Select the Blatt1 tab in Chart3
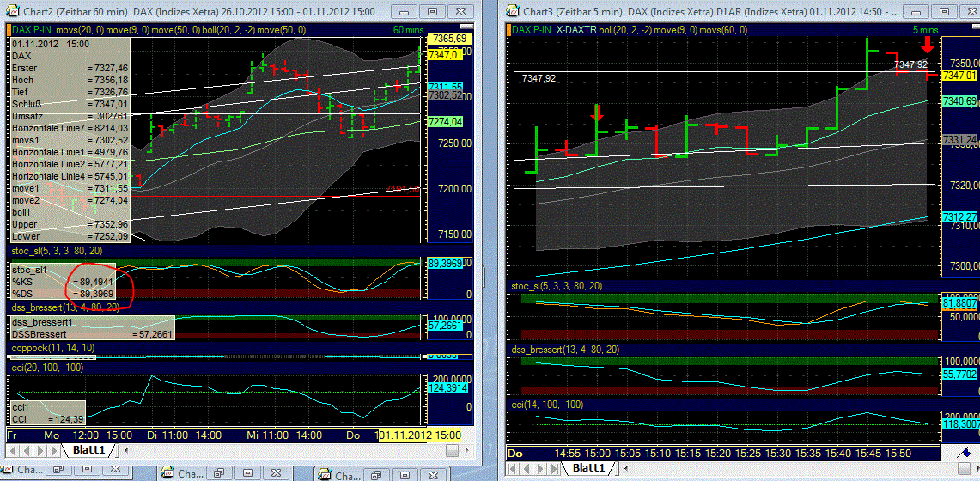This screenshot has width=980, height=481. (x=587, y=466)
